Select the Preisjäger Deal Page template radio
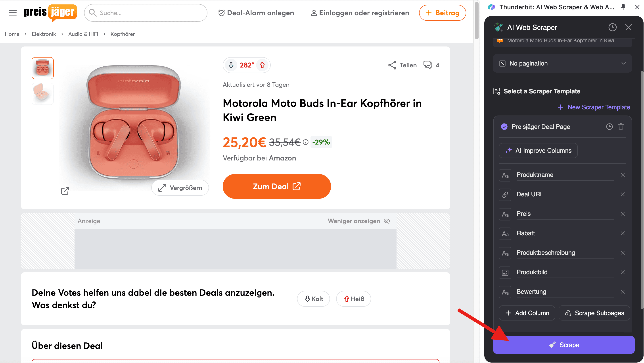The width and height of the screenshot is (644, 363). [x=504, y=127]
